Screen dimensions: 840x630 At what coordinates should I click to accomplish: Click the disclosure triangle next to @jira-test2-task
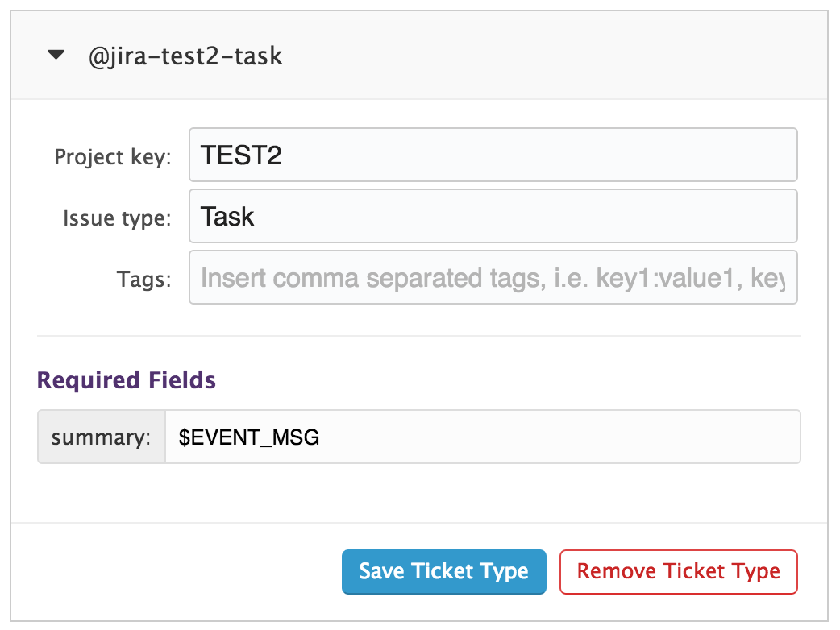point(56,55)
